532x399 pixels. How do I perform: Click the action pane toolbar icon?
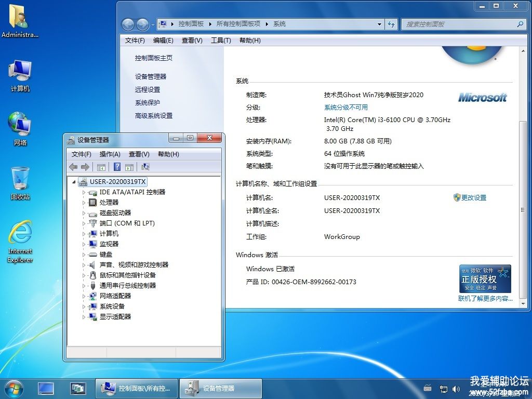coord(129,167)
